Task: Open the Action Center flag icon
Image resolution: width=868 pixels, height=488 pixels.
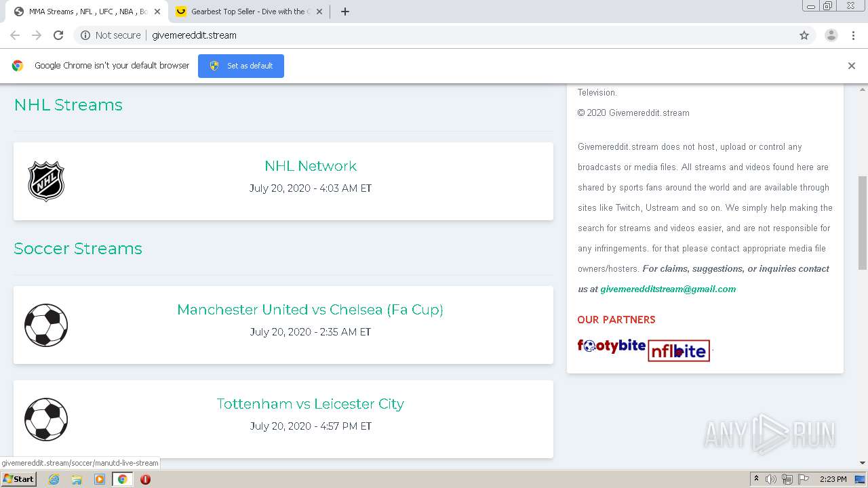Action: click(x=804, y=479)
